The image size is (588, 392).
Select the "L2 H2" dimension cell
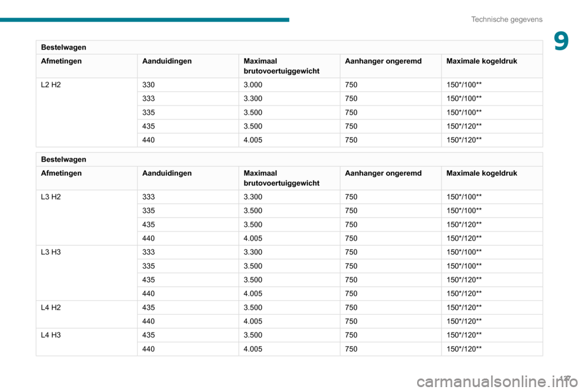[51, 85]
